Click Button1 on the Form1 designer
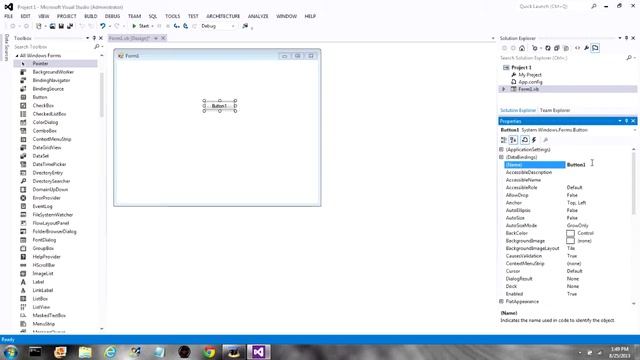Viewport: 640px width, 360px height. click(x=220, y=106)
